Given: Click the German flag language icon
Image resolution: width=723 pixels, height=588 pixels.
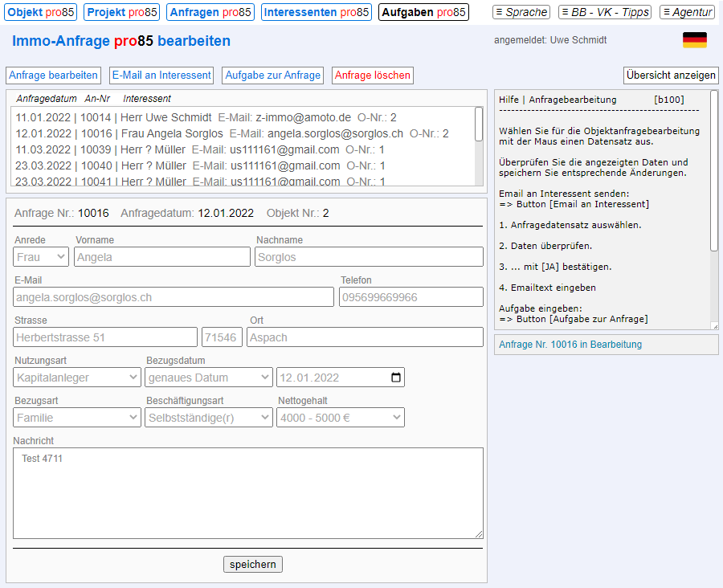Looking at the screenshot, I should click(694, 40).
